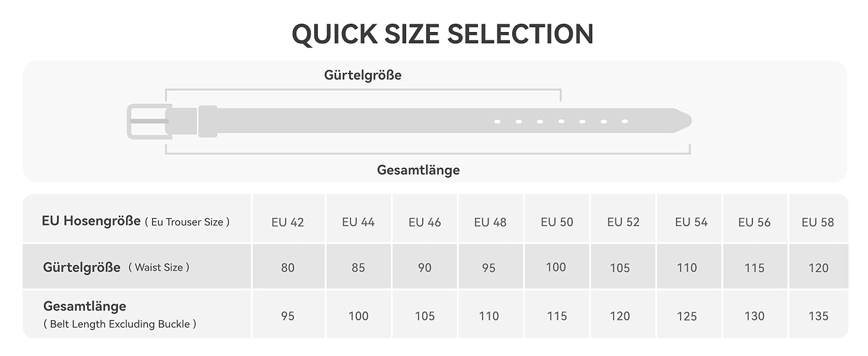Select the EU 46 trouser size cell
868x356 pixels.
click(x=425, y=223)
